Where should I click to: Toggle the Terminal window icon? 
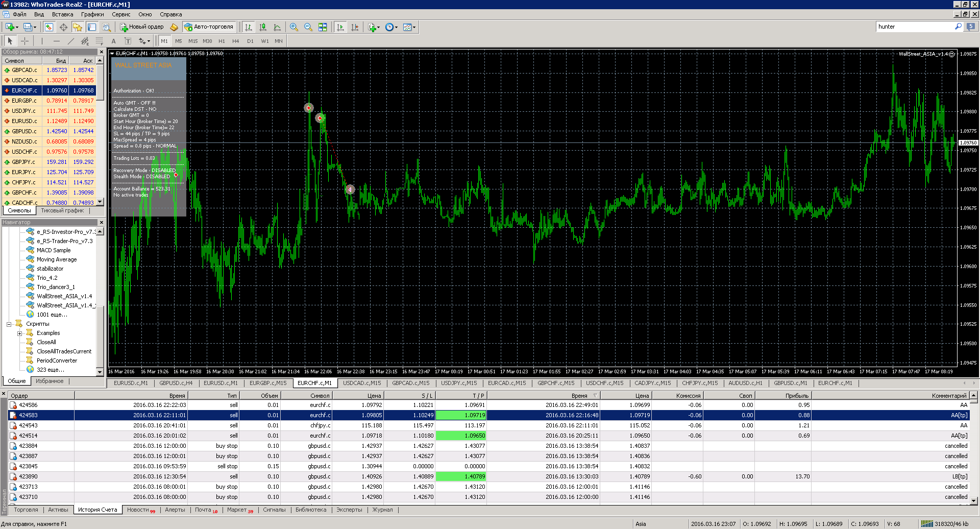[x=92, y=27]
